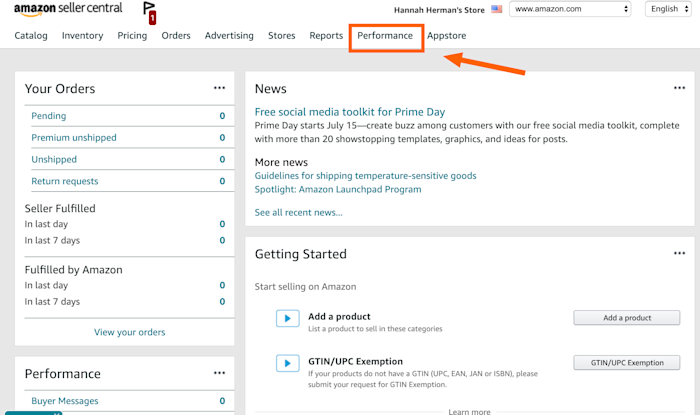The height and width of the screenshot is (415, 700).
Task: Play the Add a product video
Action: click(288, 318)
